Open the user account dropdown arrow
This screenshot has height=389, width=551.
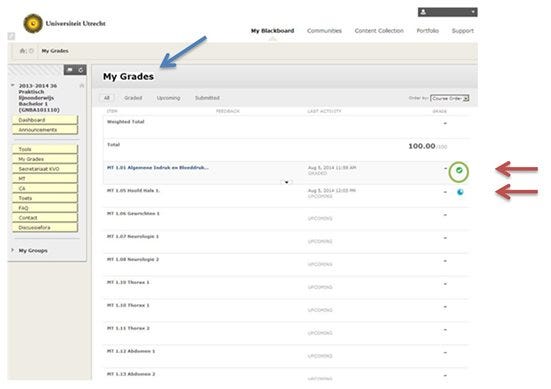473,12
